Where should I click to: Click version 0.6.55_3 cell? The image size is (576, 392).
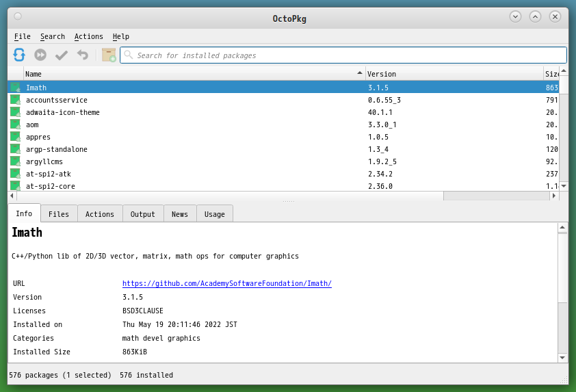(x=384, y=100)
